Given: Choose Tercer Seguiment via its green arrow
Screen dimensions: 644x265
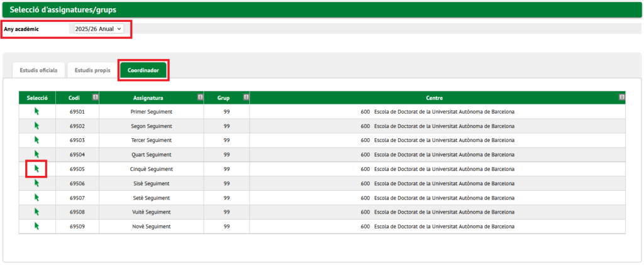Looking at the screenshot, I should click(x=36, y=140).
